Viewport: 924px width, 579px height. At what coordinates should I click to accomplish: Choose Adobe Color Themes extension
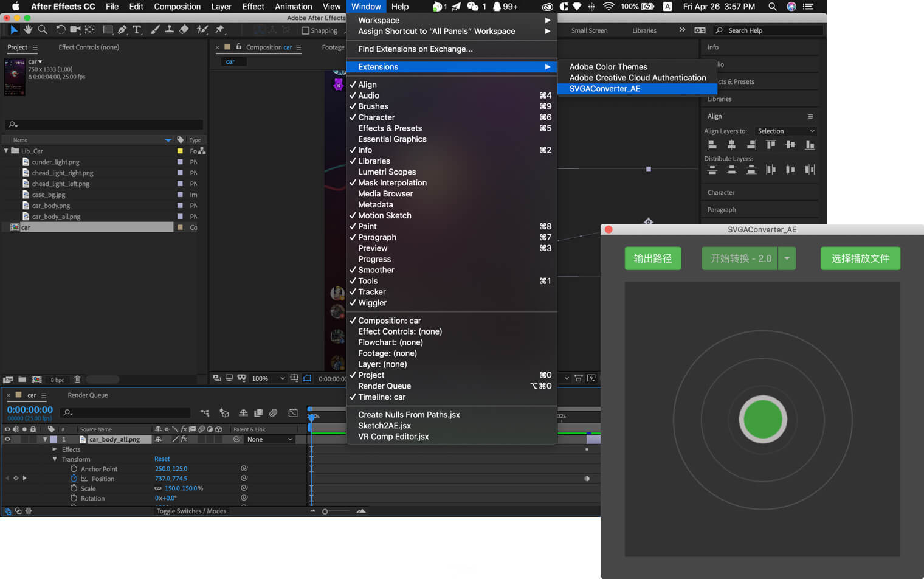637,67
